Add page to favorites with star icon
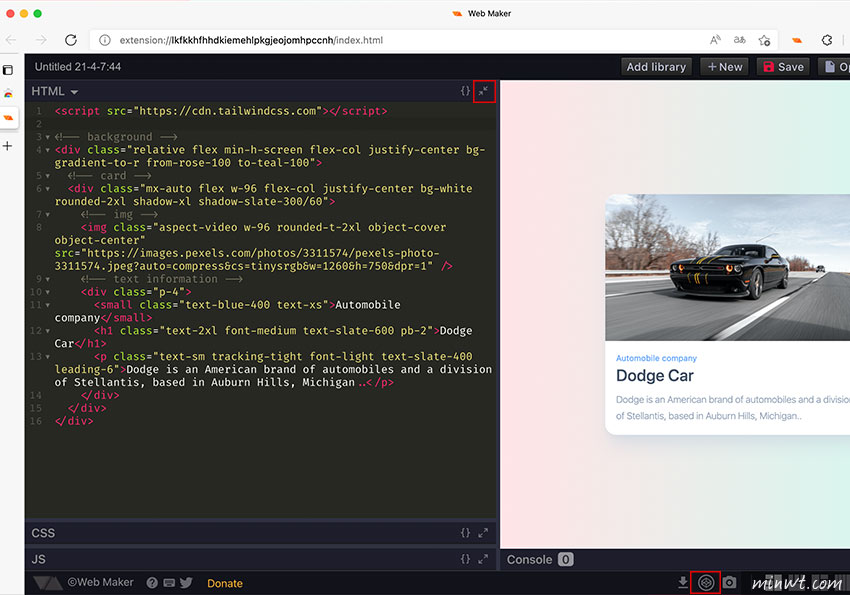 click(764, 40)
